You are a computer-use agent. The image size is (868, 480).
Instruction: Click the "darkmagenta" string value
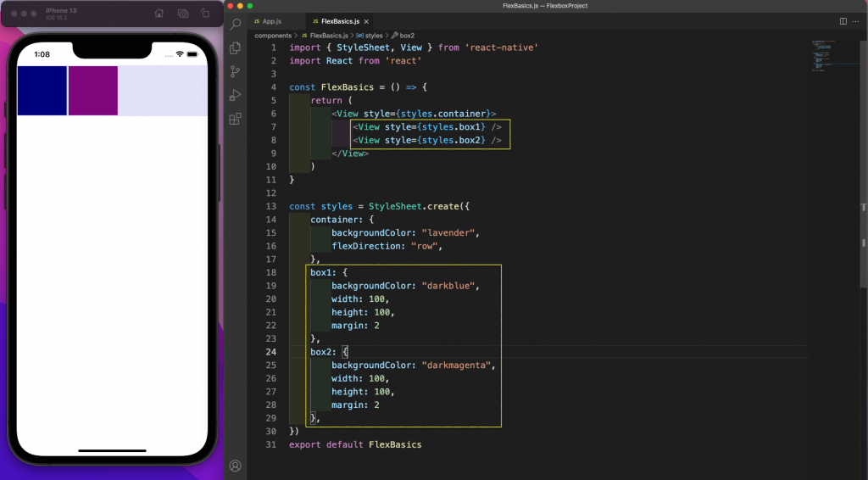click(456, 366)
